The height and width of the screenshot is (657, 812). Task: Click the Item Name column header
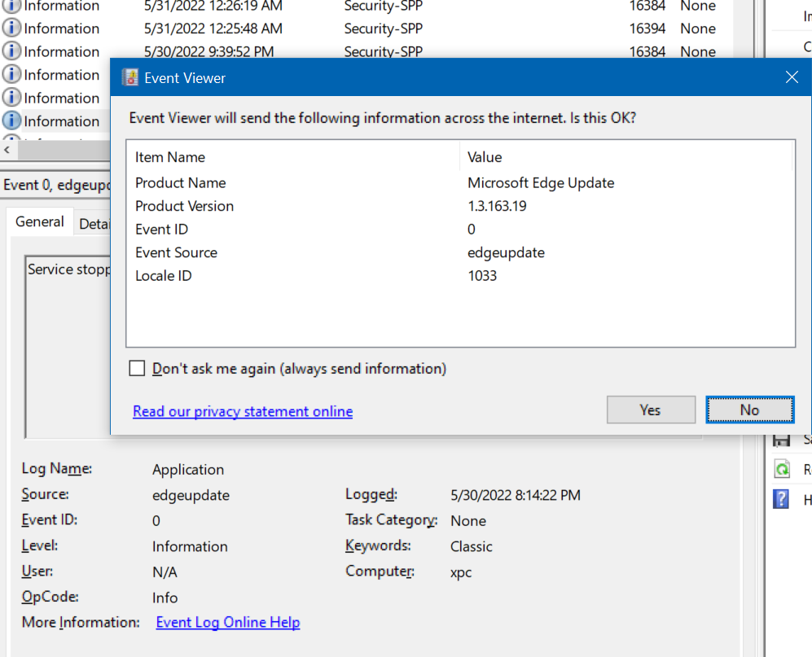click(293, 157)
